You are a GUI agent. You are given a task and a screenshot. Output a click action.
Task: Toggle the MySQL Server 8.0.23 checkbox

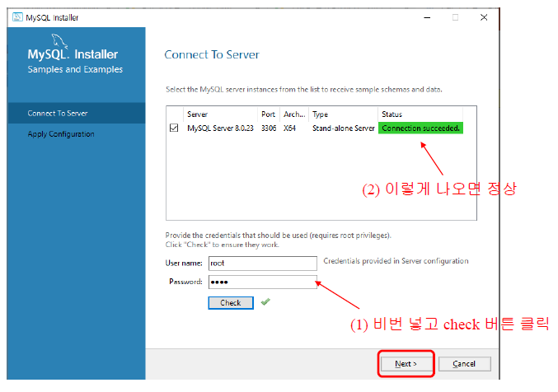(x=174, y=128)
